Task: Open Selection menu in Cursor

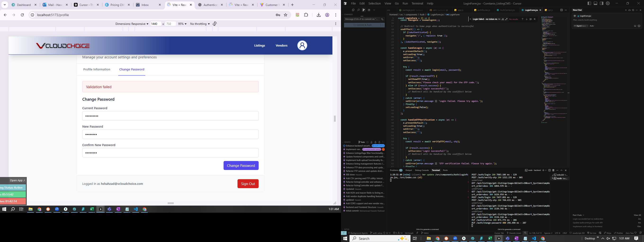Action: [x=375, y=4]
